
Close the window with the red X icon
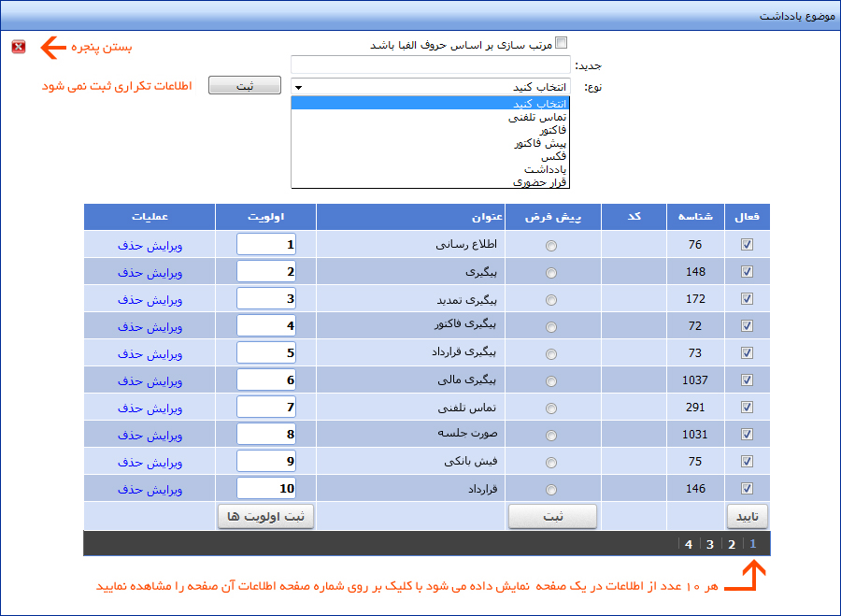[x=19, y=47]
